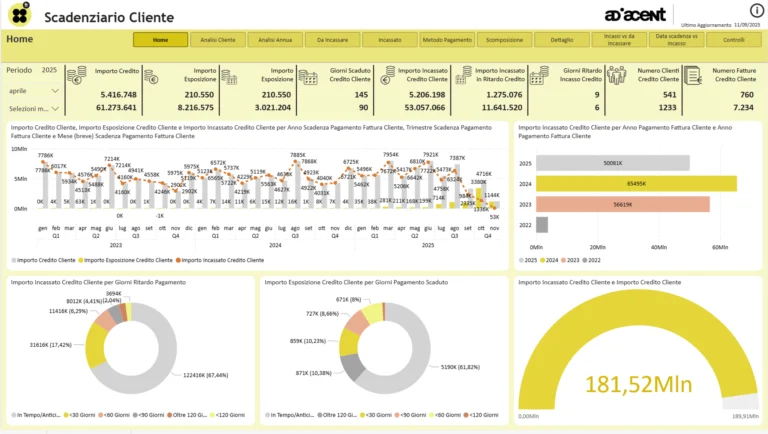Open the Metodo Pagamento tab

tap(447, 40)
